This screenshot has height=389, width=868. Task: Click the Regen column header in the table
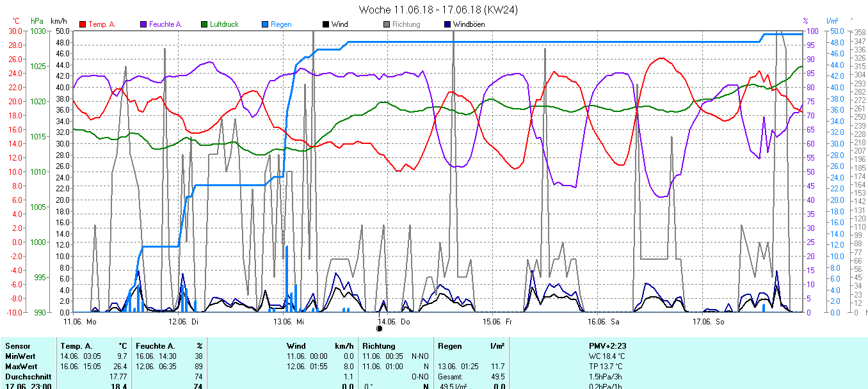[449, 346]
